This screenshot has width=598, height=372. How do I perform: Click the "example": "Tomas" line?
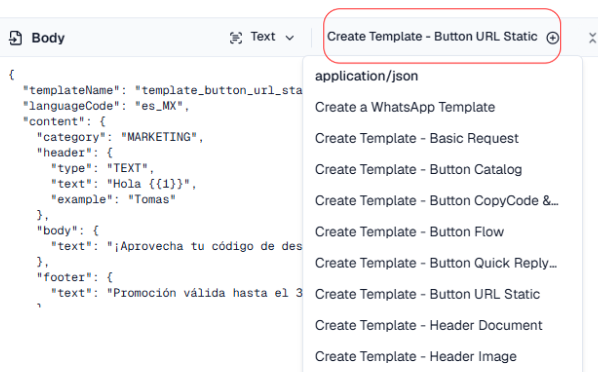point(113,200)
